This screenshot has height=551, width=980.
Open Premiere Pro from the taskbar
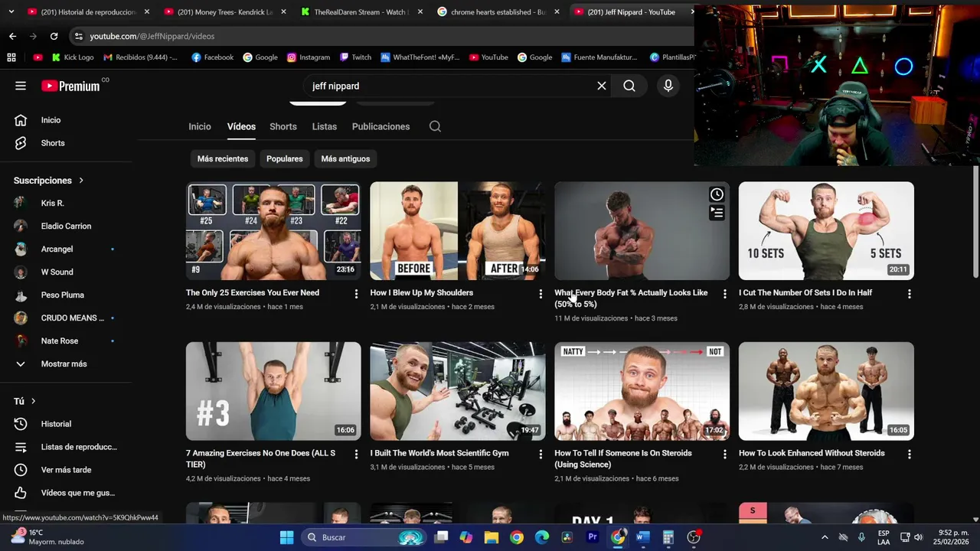pos(592,537)
